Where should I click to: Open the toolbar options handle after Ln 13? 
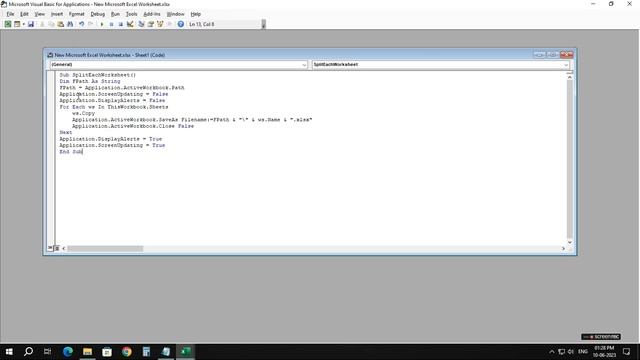[263, 24]
